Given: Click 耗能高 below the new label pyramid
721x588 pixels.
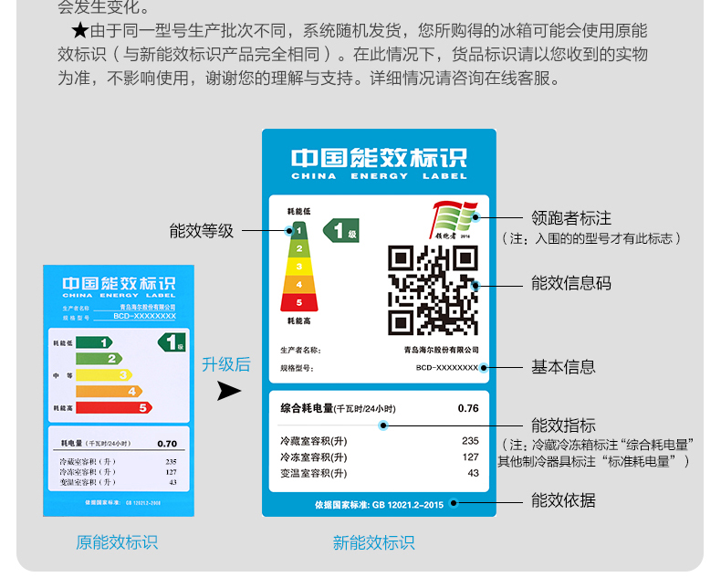Looking at the screenshot, I should point(298,320).
